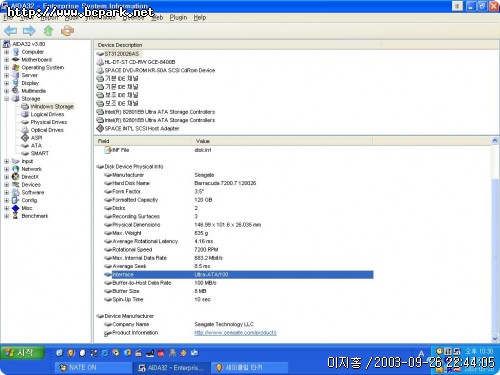Select the Recording Surfaces row
Viewport: 500px width, 375px height.
[238, 216]
